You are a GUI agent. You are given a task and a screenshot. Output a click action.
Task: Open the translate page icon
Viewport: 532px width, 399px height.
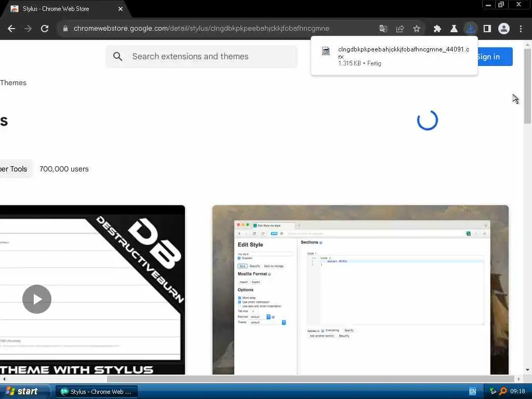[383, 29]
